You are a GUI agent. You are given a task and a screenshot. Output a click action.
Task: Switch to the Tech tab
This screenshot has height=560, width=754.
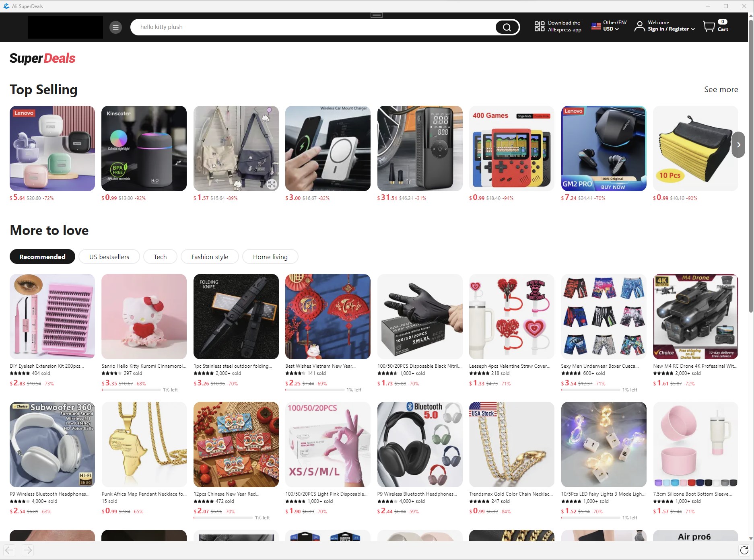(160, 257)
